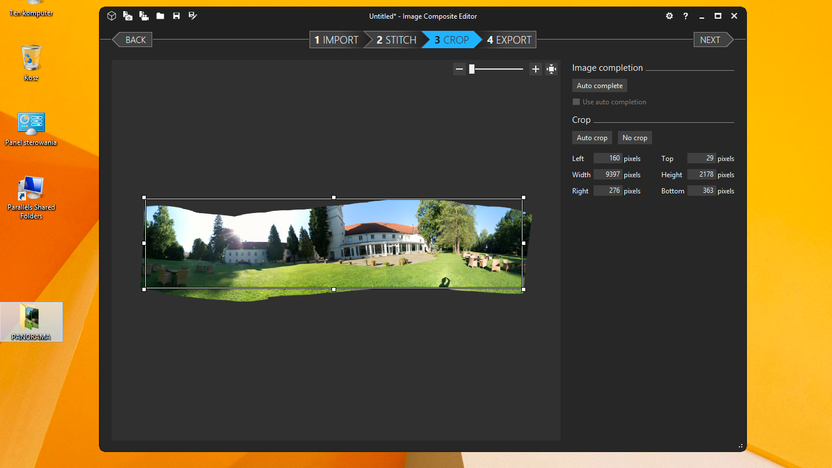Viewport: 832px width, 468px height.
Task: Click the Crop section heading text
Action: (x=581, y=120)
